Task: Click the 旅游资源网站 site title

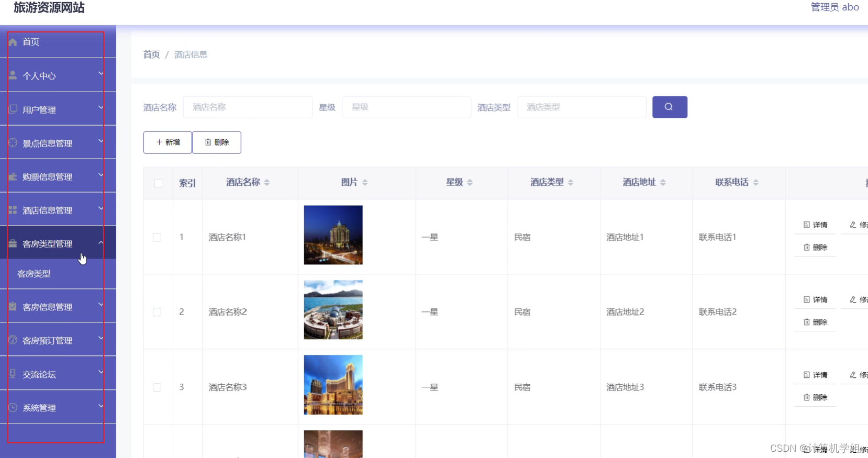Action: (x=49, y=7)
